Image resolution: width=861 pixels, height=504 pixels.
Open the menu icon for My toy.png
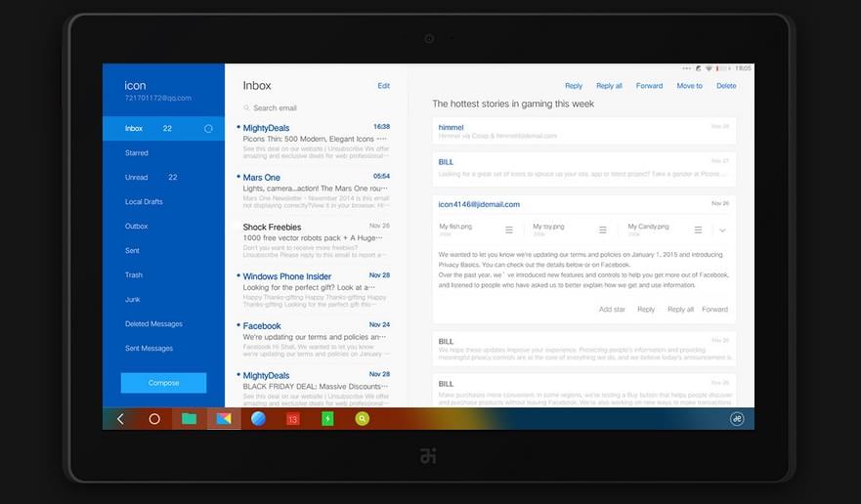[x=603, y=231]
